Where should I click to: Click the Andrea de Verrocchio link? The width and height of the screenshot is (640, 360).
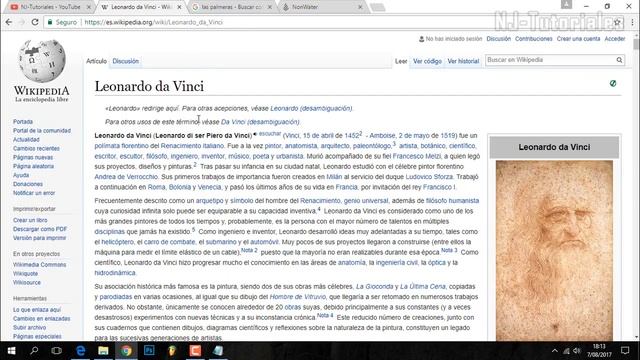[x=126, y=177]
